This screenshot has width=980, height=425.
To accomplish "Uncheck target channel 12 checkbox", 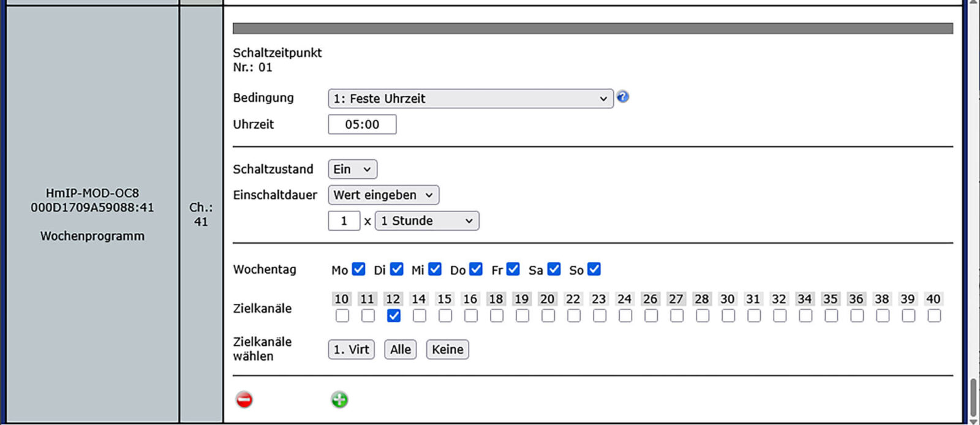I will (394, 315).
